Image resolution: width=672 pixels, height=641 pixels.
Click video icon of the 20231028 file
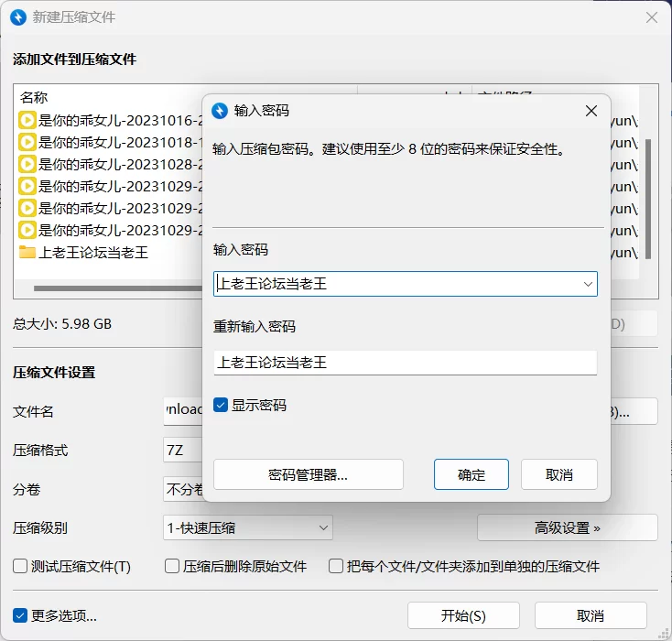coord(27,164)
